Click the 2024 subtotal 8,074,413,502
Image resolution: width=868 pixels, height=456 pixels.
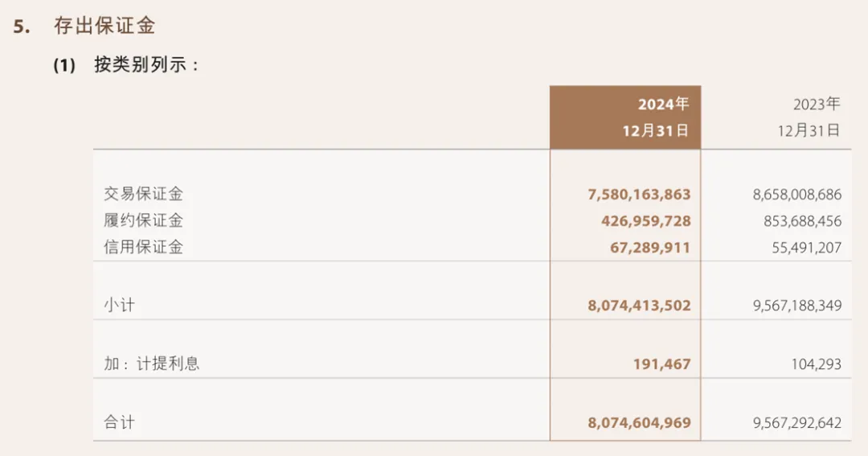click(x=639, y=306)
